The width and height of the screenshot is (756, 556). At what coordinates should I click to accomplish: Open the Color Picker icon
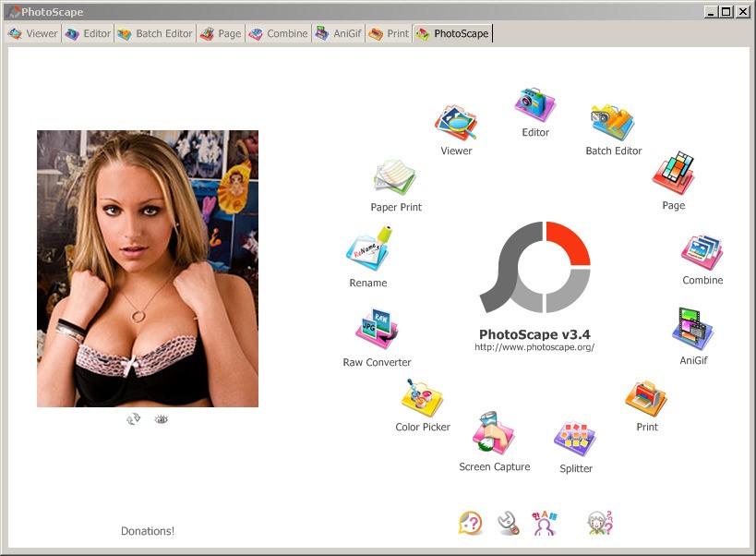pos(422,398)
